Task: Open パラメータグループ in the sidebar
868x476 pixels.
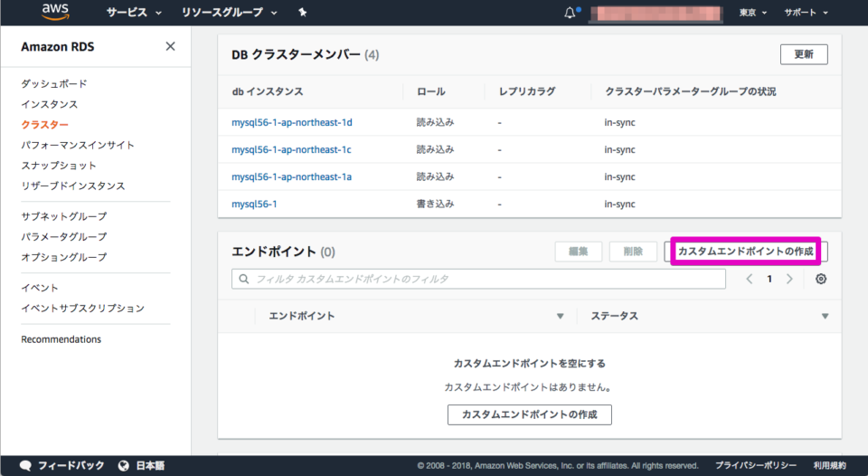Action: coord(63,236)
